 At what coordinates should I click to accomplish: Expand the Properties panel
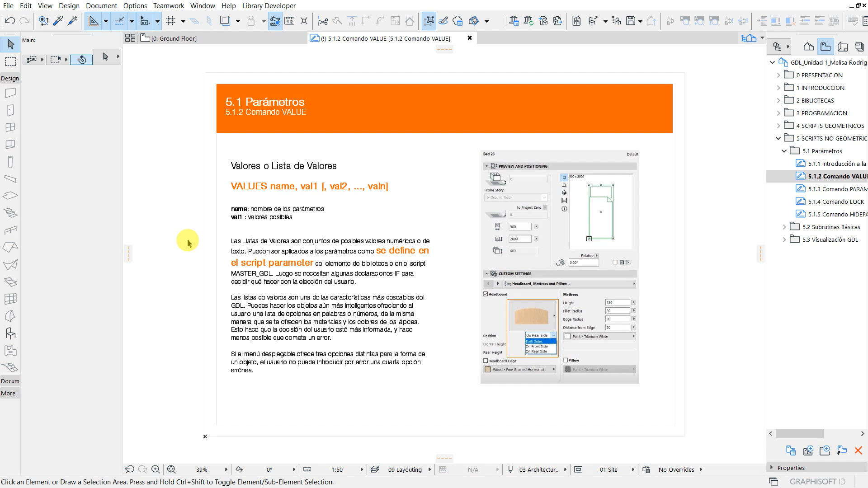click(x=771, y=468)
